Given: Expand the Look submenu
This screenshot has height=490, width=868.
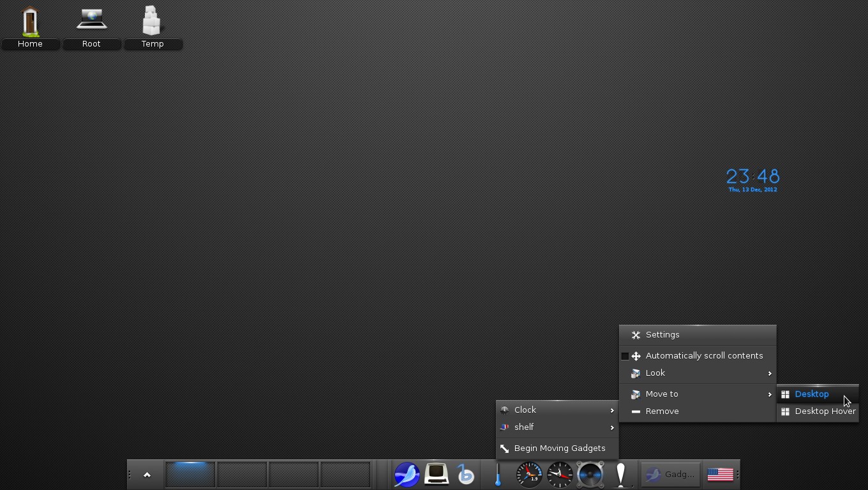Looking at the screenshot, I should click(x=655, y=373).
